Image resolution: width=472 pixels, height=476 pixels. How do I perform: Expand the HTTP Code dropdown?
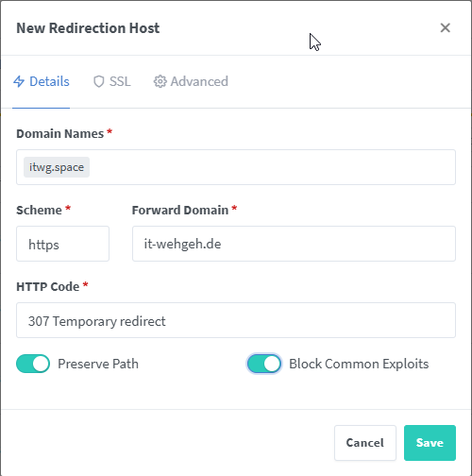[236, 320]
